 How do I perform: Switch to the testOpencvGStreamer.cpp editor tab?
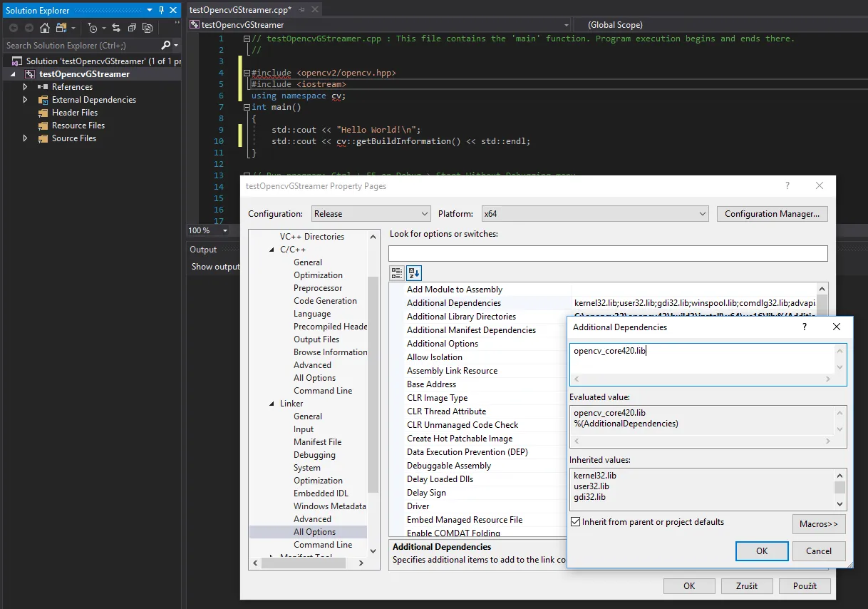(x=240, y=9)
